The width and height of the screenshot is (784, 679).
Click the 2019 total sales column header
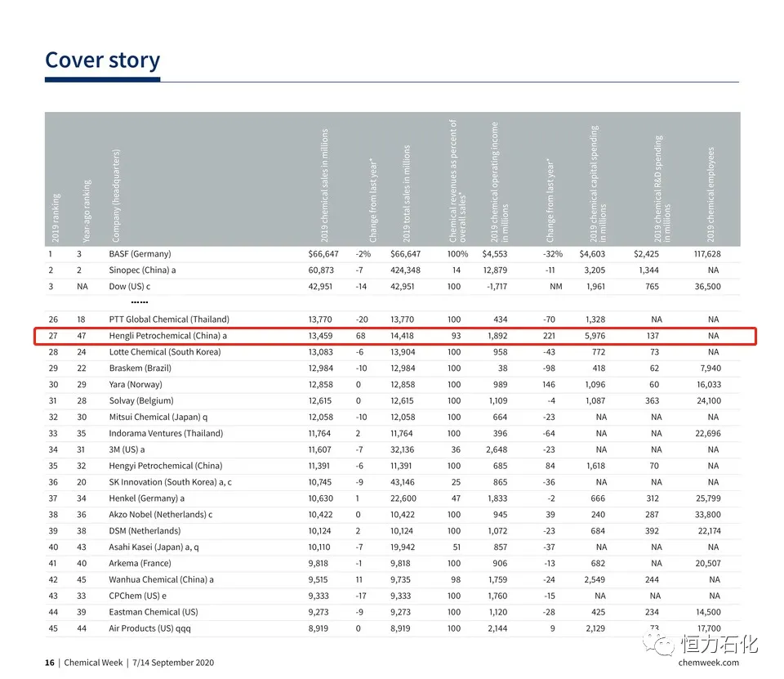coord(407,194)
